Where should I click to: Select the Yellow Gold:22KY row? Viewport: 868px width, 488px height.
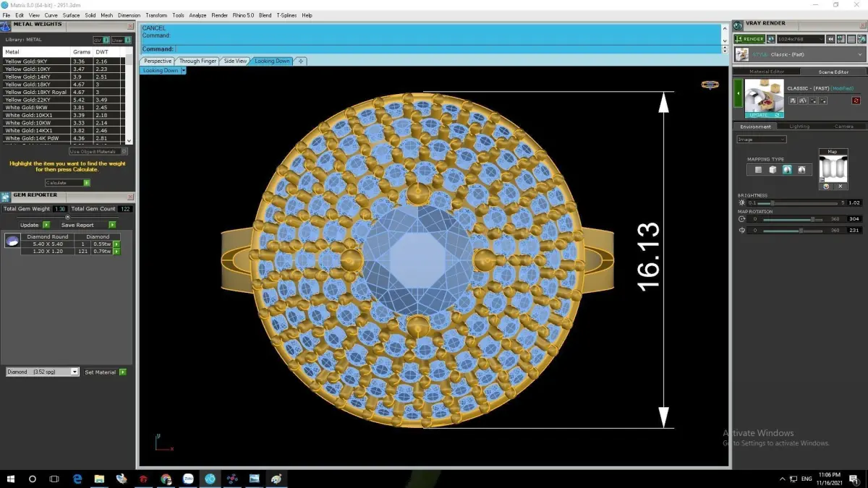(64, 100)
